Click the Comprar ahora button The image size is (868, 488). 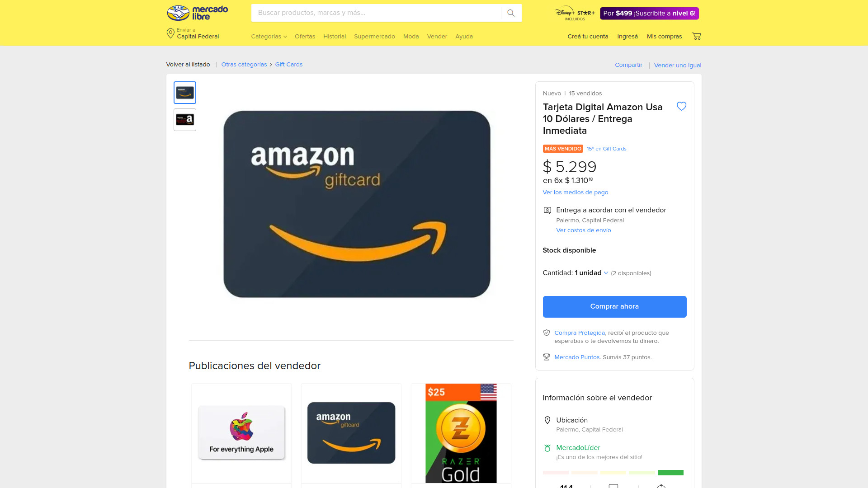pyautogui.click(x=614, y=307)
